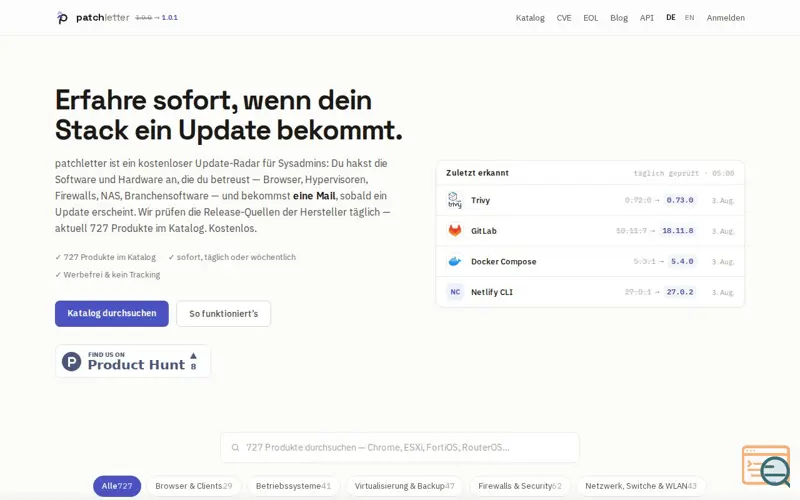Click the So funktioniert's button

tap(223, 313)
